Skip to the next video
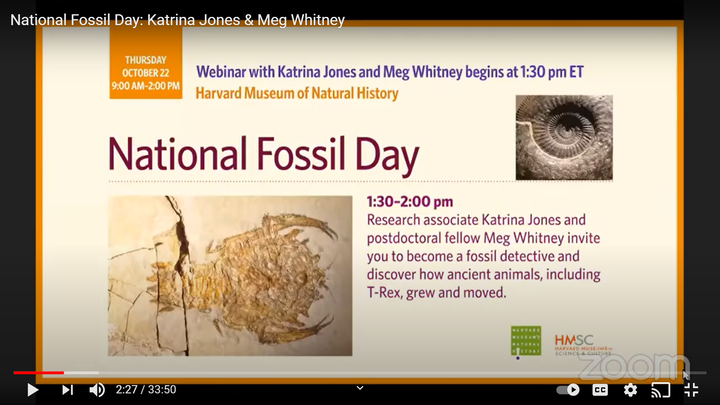Screen dimensions: 720x405 coord(68,390)
